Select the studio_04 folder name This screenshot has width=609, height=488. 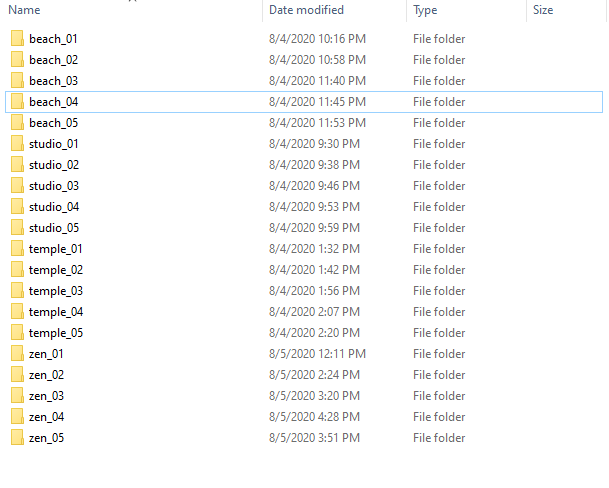pos(54,207)
